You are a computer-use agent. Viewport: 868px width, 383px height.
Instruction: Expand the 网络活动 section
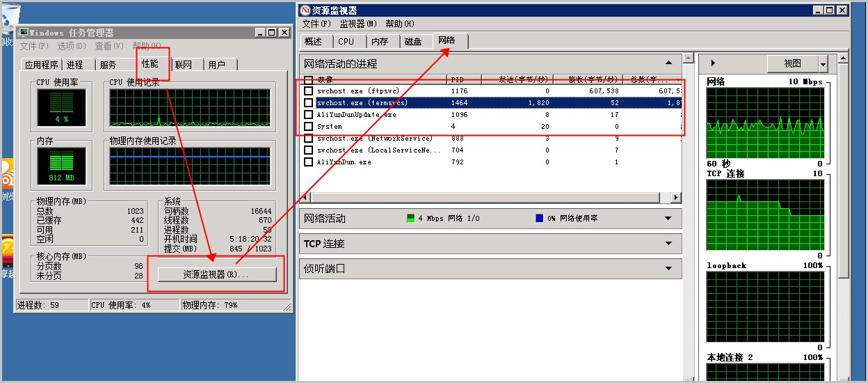pyautogui.click(x=668, y=219)
